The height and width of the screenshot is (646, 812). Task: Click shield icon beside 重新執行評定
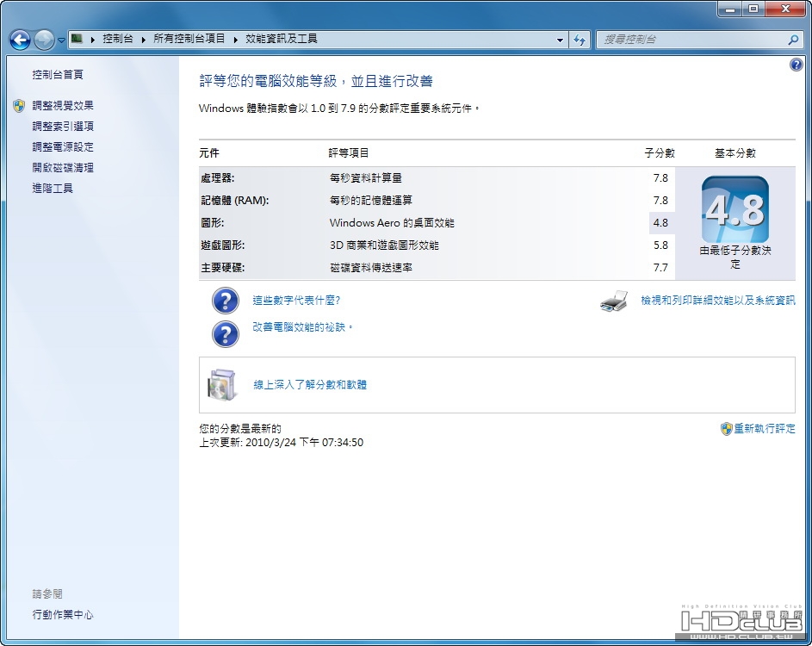tap(726, 429)
